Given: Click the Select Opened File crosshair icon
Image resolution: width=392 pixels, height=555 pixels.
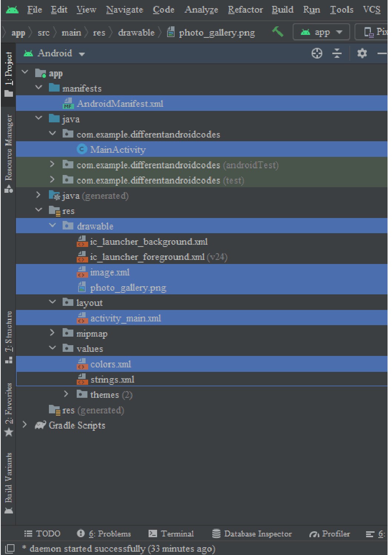Looking at the screenshot, I should tap(317, 53).
